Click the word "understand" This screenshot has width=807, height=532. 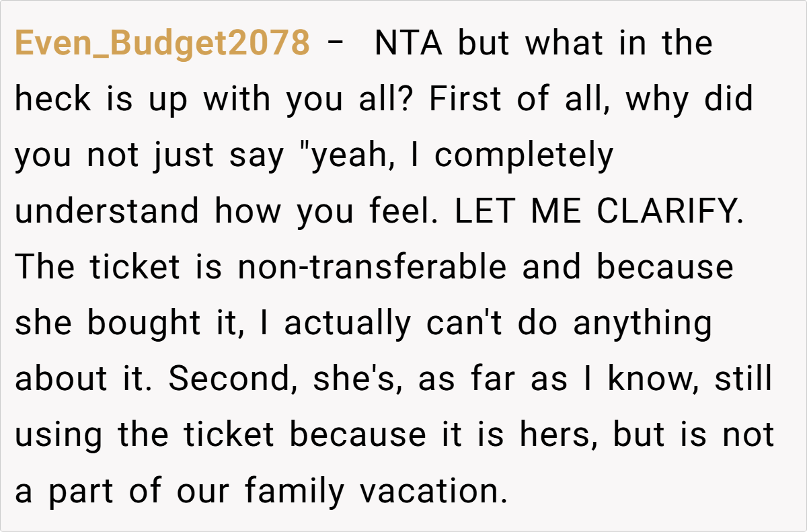tap(107, 213)
